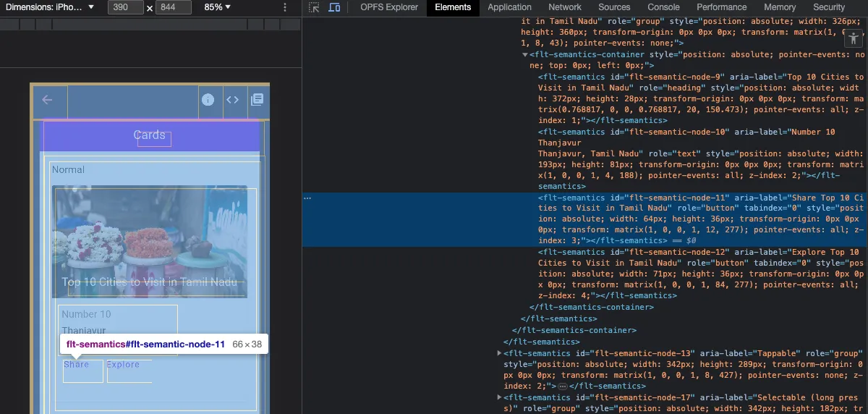Switch to the Console tab

663,7
